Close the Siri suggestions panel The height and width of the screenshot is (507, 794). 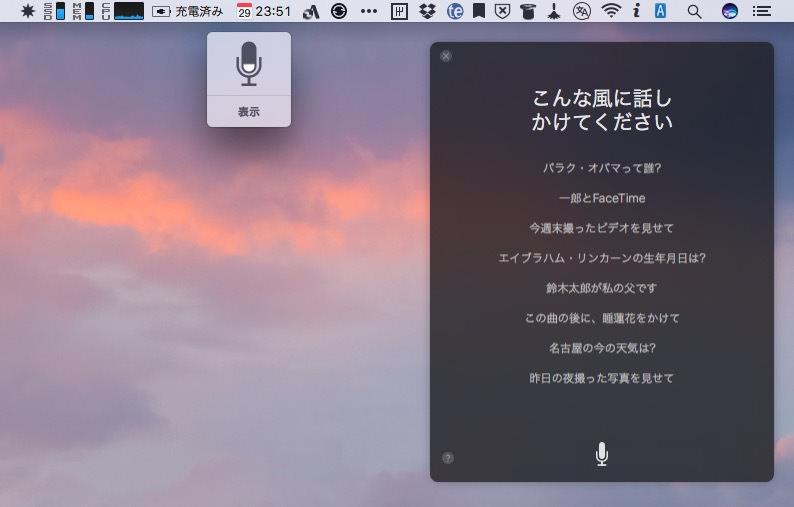(446, 56)
